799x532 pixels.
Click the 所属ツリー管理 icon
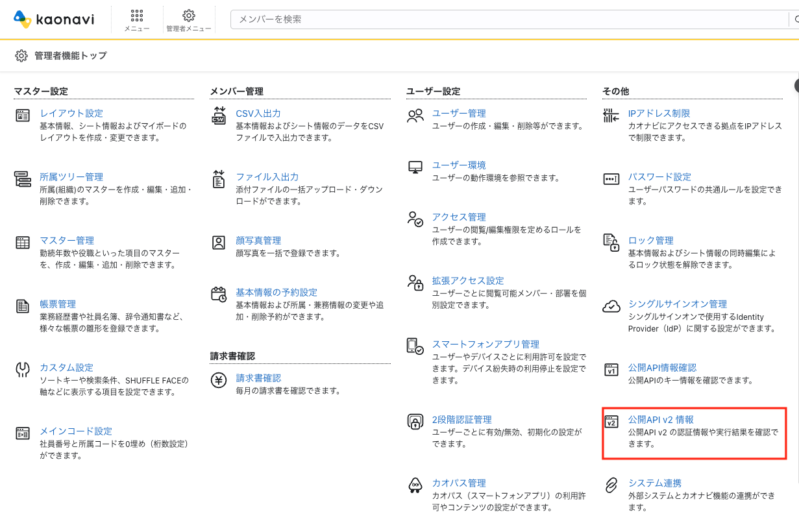[23, 179]
